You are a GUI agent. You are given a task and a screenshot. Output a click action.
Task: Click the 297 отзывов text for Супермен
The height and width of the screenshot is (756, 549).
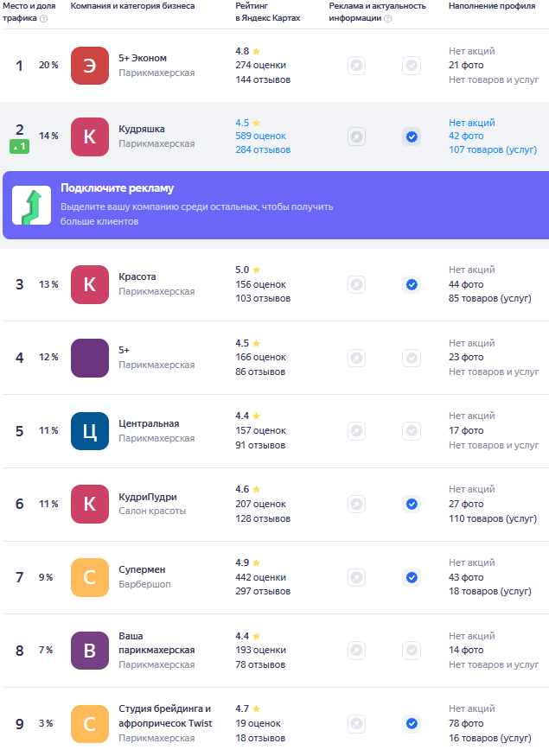pos(263,592)
